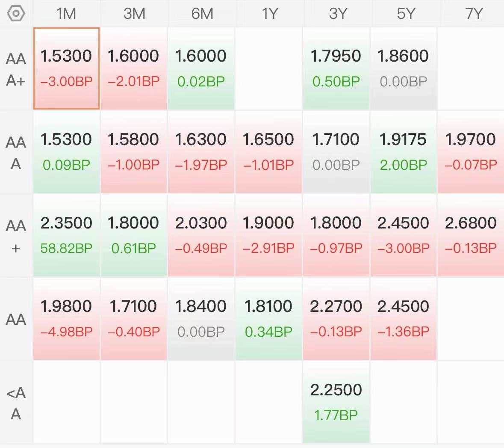
Task: Tap AAA 6M cell with -1.97BP
Action: 201,152
